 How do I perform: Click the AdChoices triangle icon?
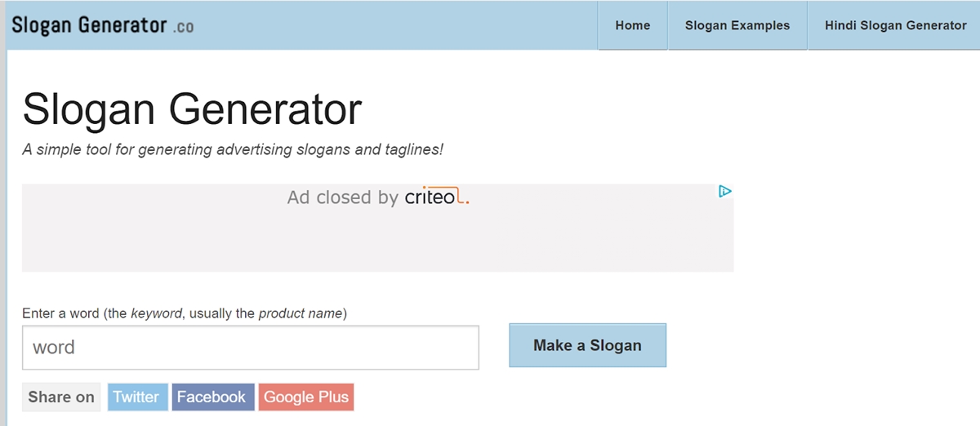pyautogui.click(x=724, y=192)
